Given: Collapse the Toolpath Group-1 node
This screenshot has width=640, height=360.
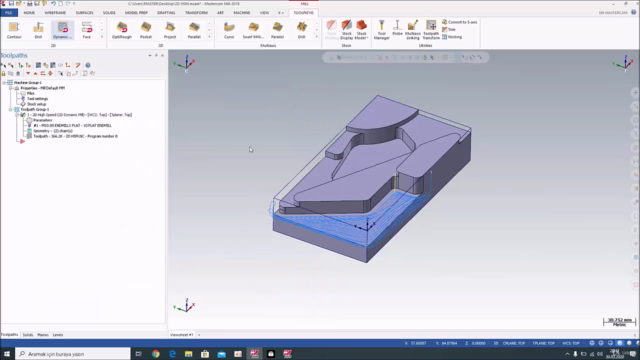Looking at the screenshot, I should pyautogui.click(x=11, y=109).
